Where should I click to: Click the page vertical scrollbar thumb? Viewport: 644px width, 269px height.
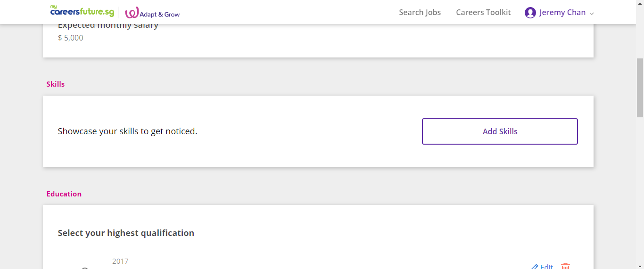coord(640,88)
